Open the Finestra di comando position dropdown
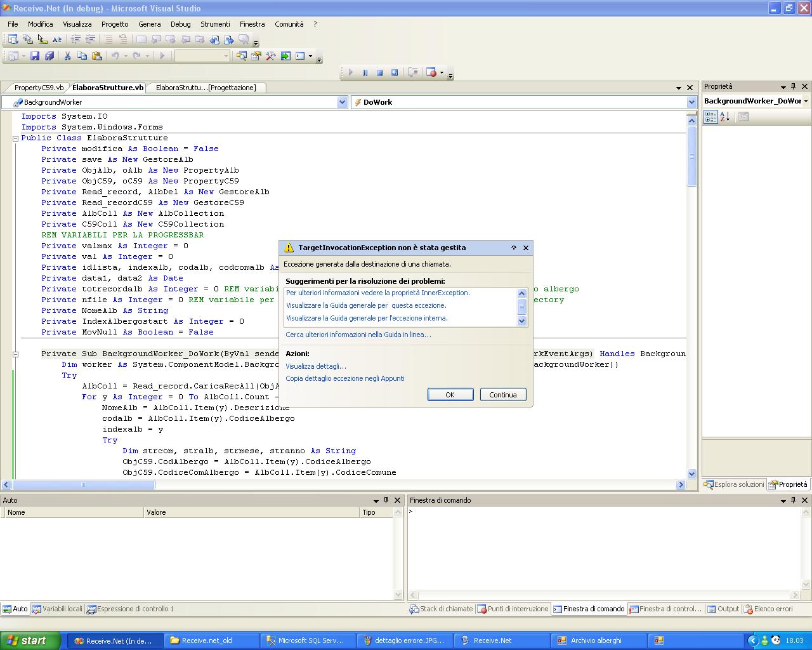Screen dimensions: 812x650 (x=783, y=500)
